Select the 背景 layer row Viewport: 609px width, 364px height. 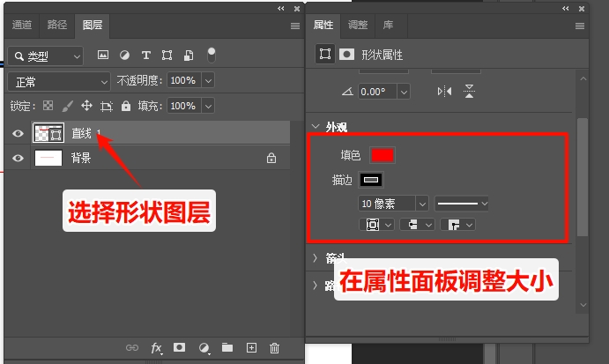point(160,158)
